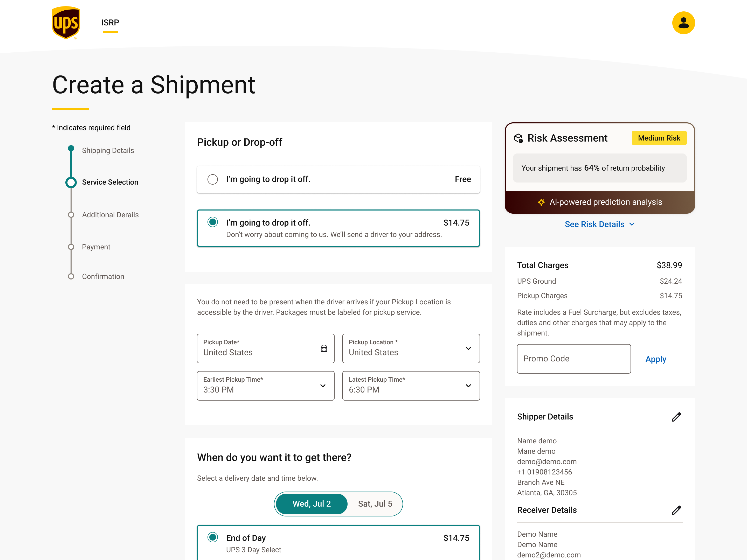Go to Shipping Details step
Image resolution: width=747 pixels, height=560 pixels.
coord(108,151)
